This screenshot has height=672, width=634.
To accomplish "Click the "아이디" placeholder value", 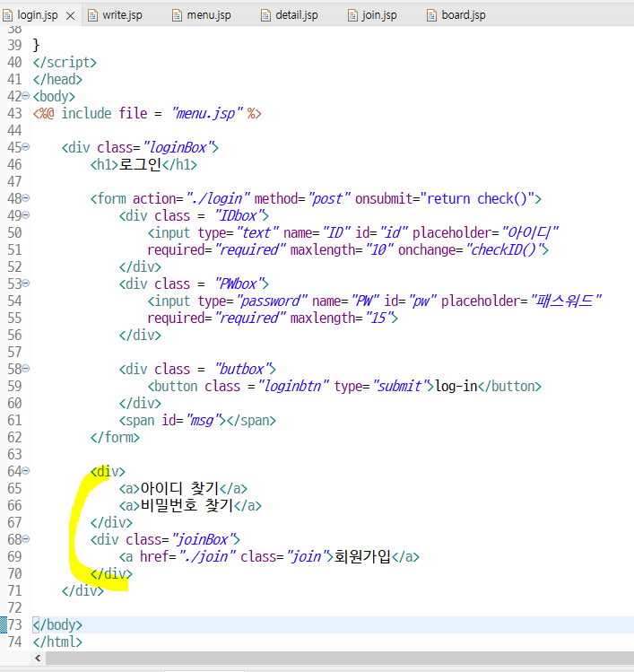I will point(530,232).
